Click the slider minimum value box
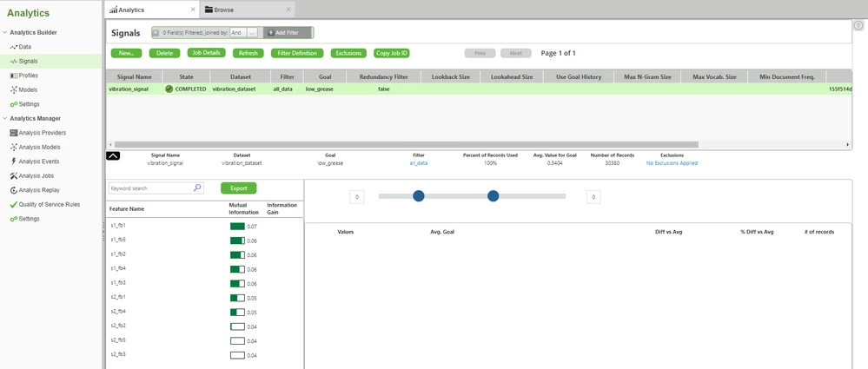This screenshot has width=868, height=369. click(357, 196)
